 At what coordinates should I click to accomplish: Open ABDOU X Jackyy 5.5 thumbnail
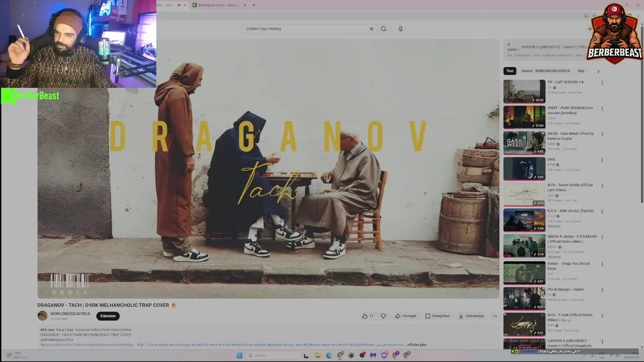point(524,246)
